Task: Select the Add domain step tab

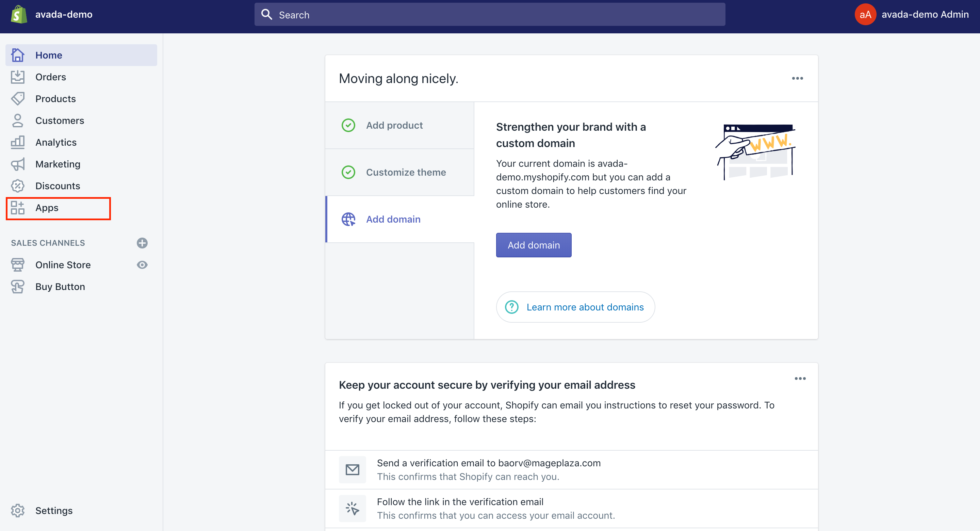Action: (x=399, y=219)
